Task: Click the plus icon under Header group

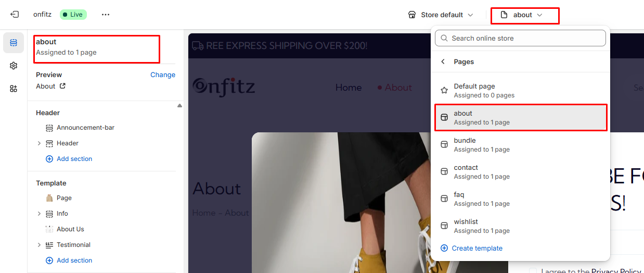Action: pos(49,159)
